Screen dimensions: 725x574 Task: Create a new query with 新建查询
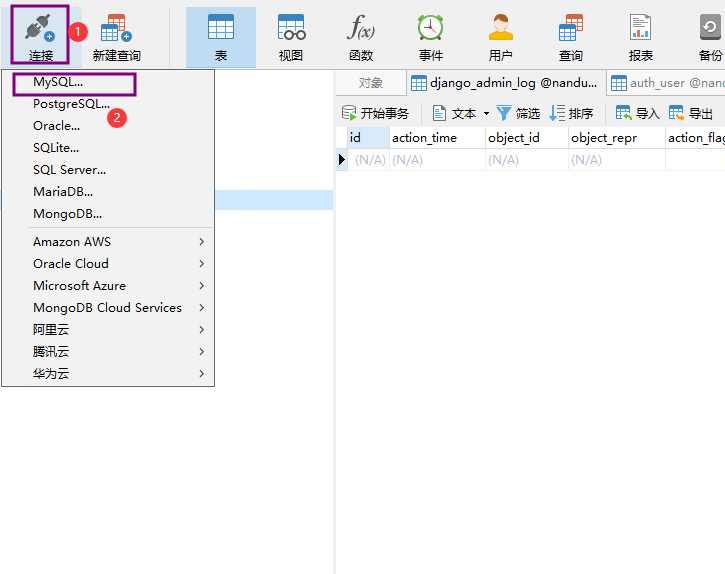click(x=117, y=37)
